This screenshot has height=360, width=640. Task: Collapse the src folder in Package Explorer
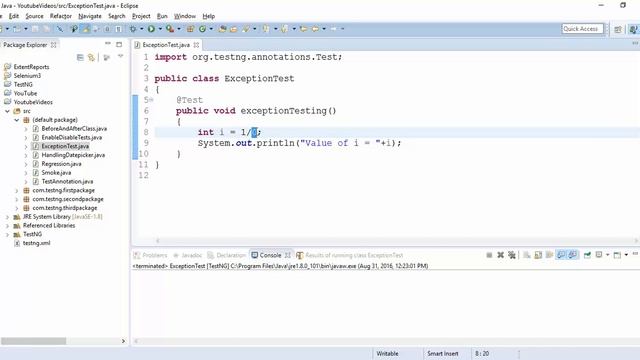pos(7,111)
